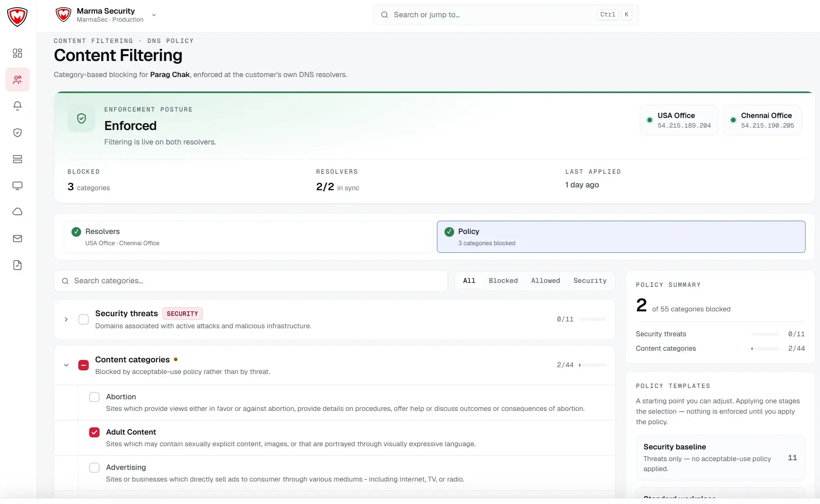Viewport: 820px width, 504px height.
Task: Open the mail envelope icon in sidebar
Action: point(17,238)
